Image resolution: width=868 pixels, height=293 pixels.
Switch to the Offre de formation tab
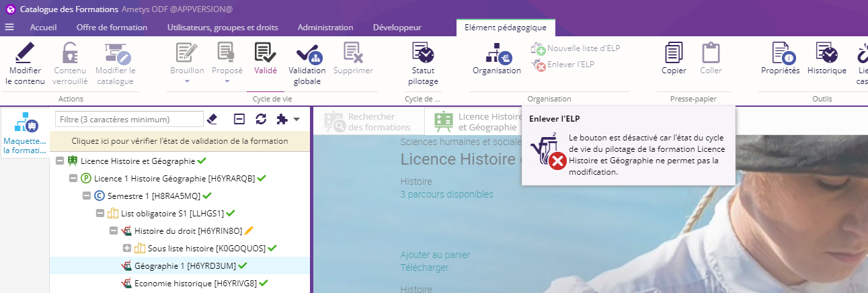coord(112,28)
